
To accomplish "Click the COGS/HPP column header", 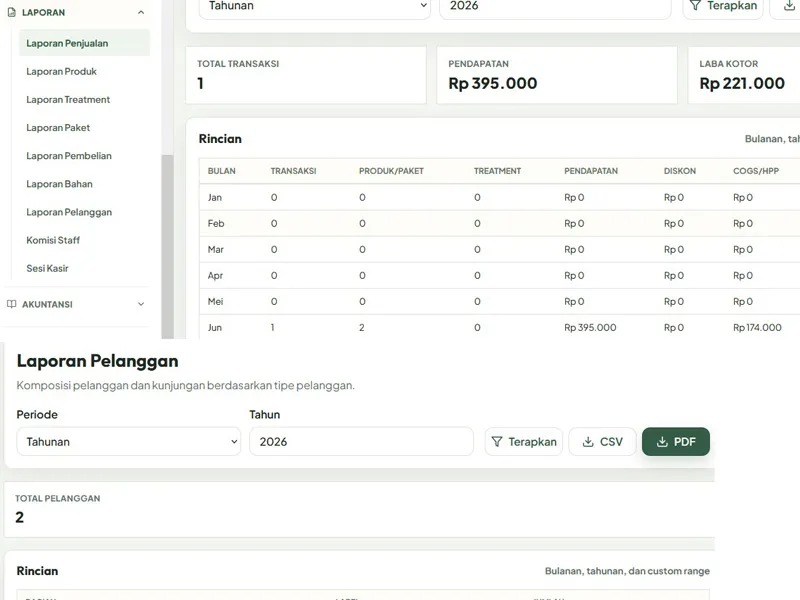I will [x=756, y=171].
